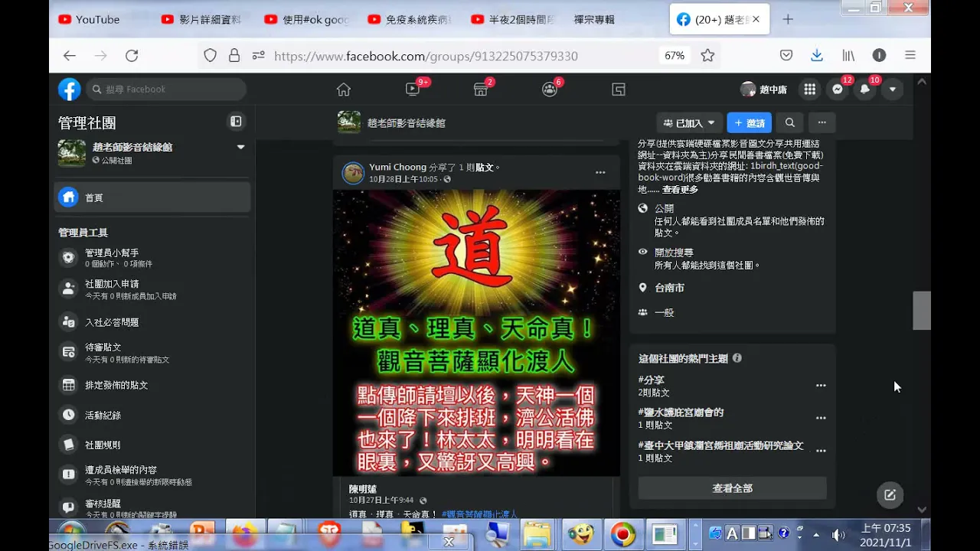The image size is (980, 551).
Task: Open the Groups icon in top bar
Action: pos(550,90)
